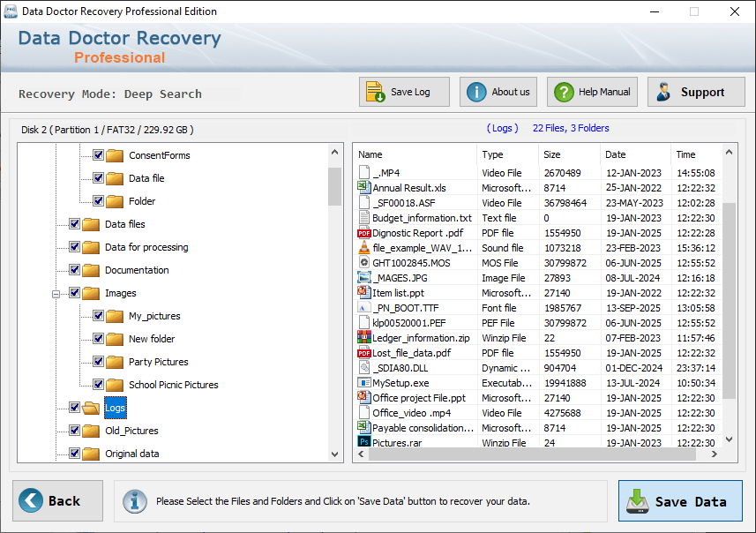
Task: Open the Help Manual
Action: (x=592, y=92)
